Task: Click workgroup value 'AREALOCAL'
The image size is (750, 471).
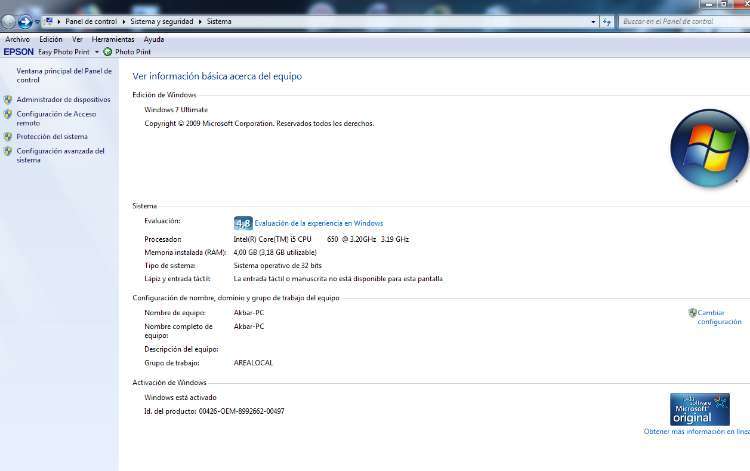Action: (x=253, y=363)
